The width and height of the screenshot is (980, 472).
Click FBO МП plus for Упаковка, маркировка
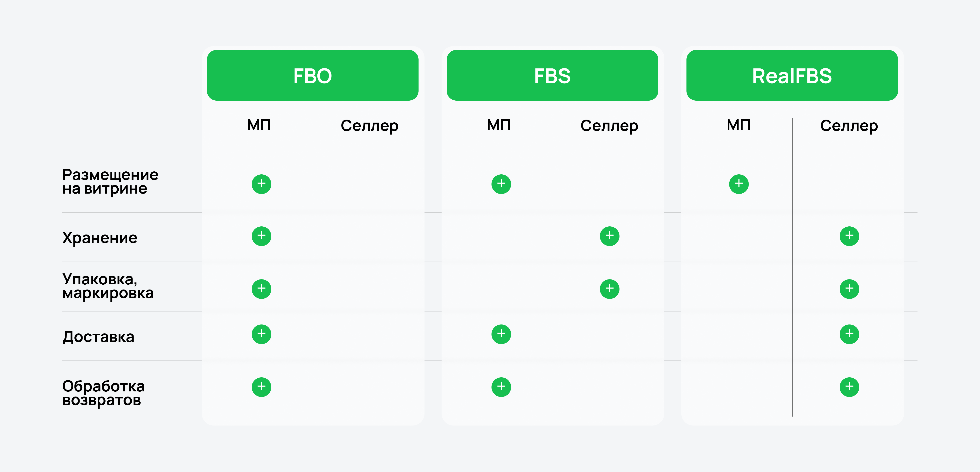coord(261,289)
